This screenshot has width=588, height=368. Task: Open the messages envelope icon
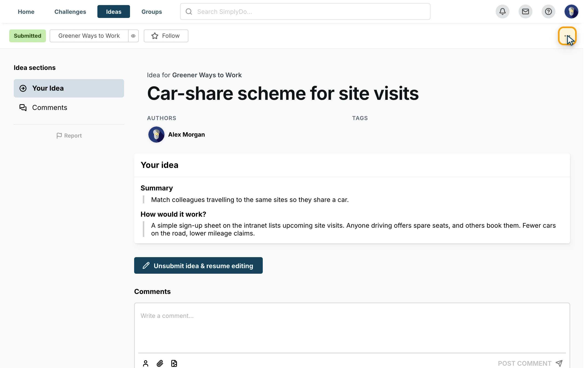[x=525, y=11]
